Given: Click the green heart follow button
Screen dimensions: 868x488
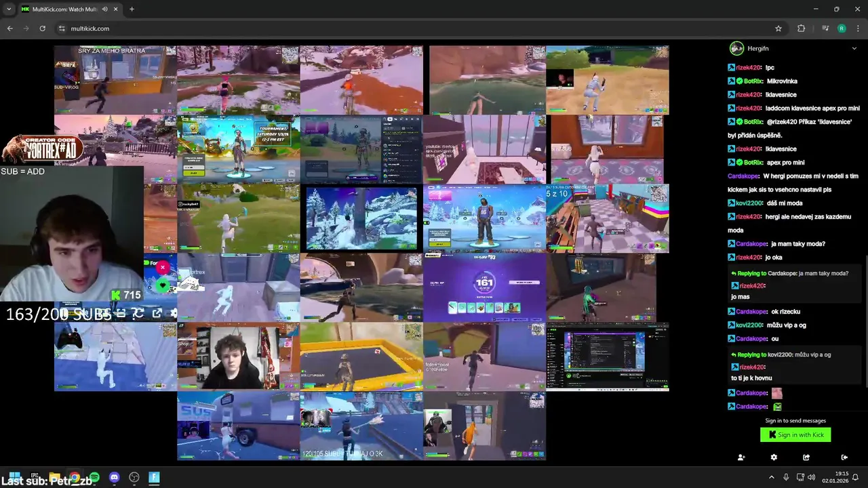Looking at the screenshot, I should (163, 285).
